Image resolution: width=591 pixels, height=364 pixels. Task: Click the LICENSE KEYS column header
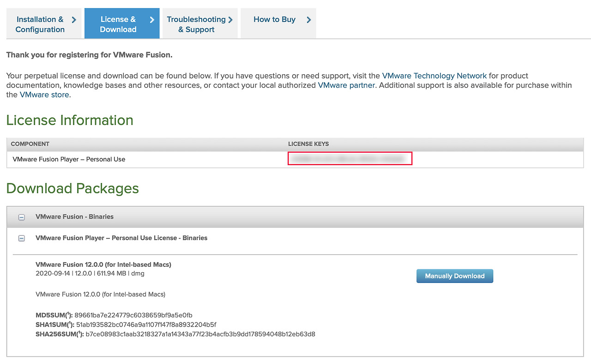pos(308,144)
